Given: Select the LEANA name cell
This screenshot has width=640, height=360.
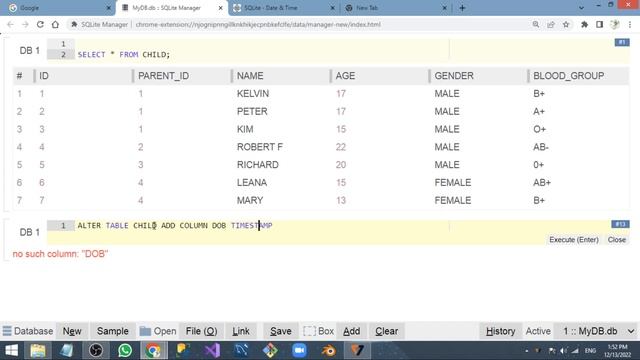Looking at the screenshot, I should [252, 182].
